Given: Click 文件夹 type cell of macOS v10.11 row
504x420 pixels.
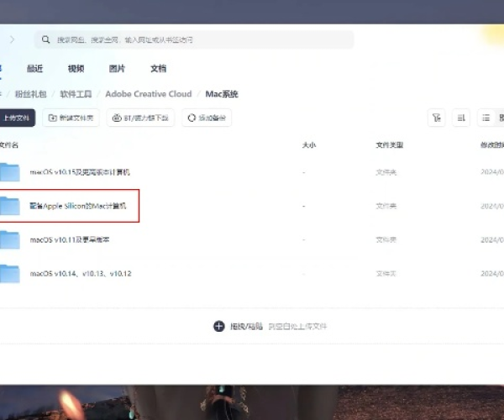Looking at the screenshot, I should tap(386, 239).
